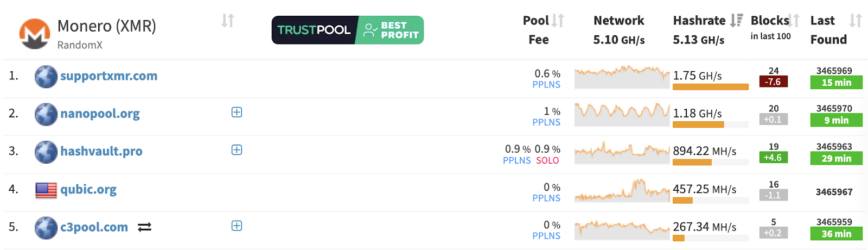Click the TrustPool Best Profit banner
This screenshot has height=250, width=868.
[348, 30]
